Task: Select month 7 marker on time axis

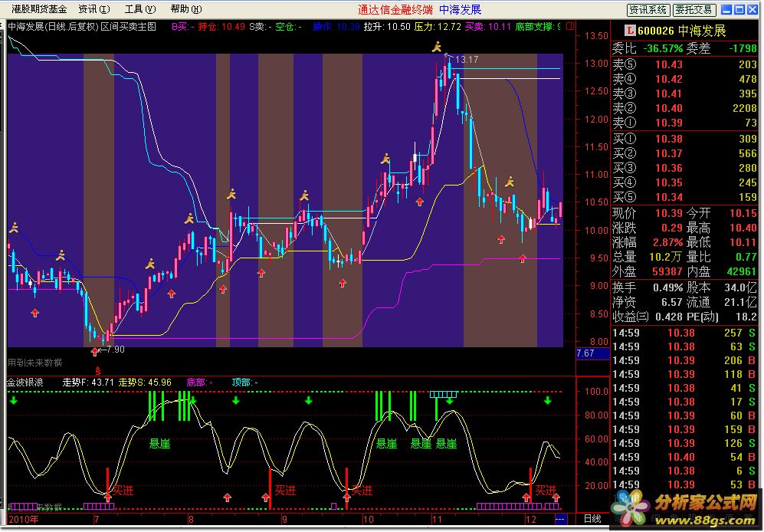Action: pyautogui.click(x=97, y=519)
